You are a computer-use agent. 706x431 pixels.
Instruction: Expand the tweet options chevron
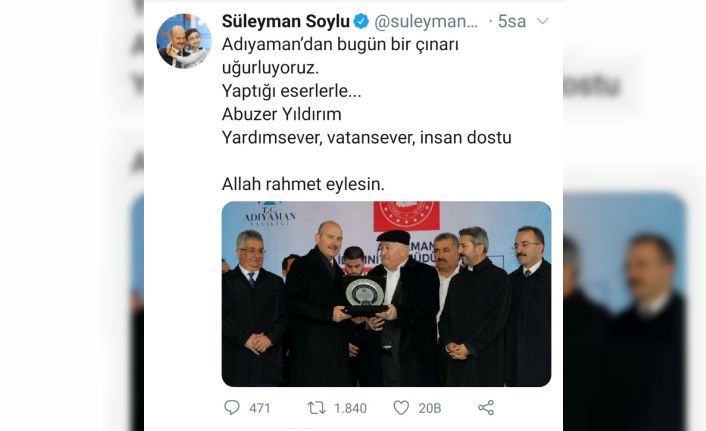pyautogui.click(x=543, y=21)
